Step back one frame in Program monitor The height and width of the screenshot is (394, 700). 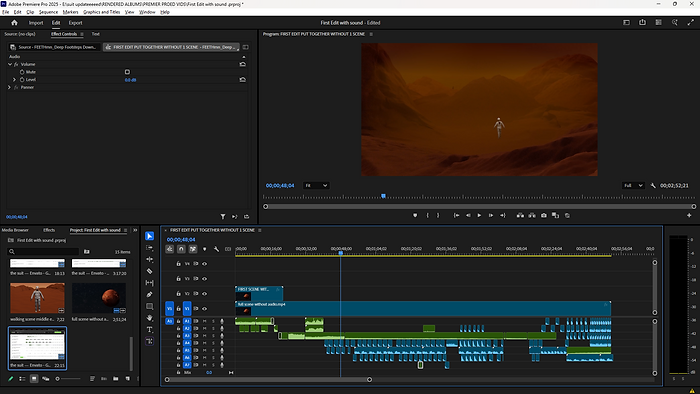[468, 216]
